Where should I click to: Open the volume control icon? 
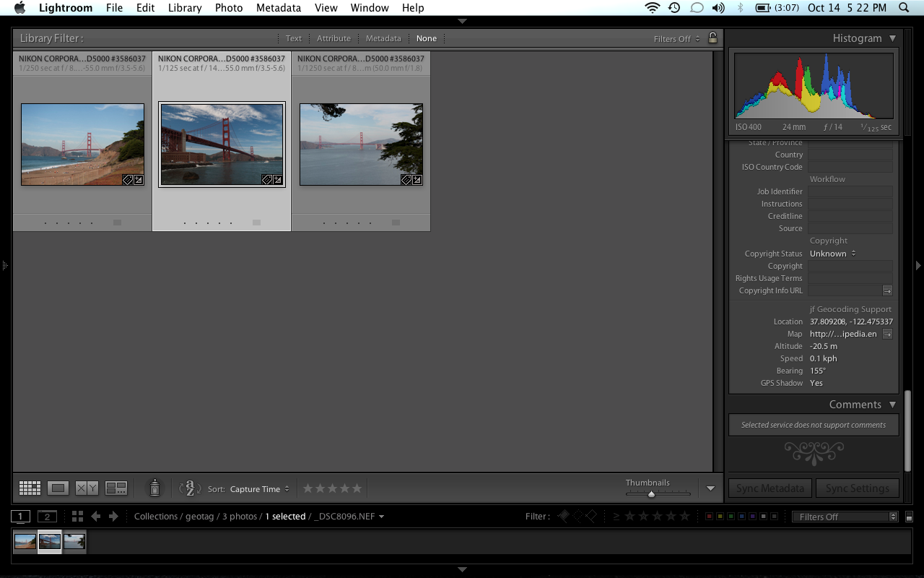coord(718,8)
